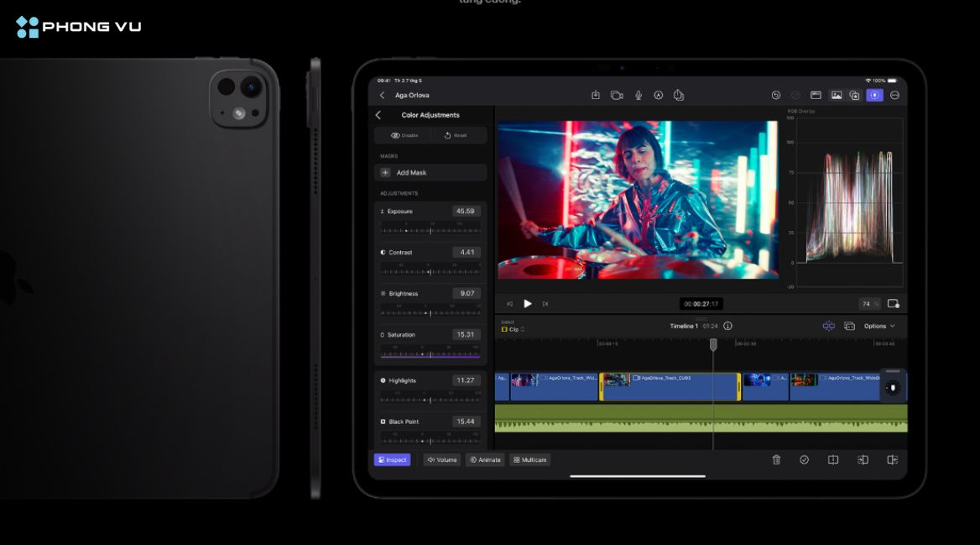Open the circular more options icon
Screen dimensions: 980x545
click(894, 95)
